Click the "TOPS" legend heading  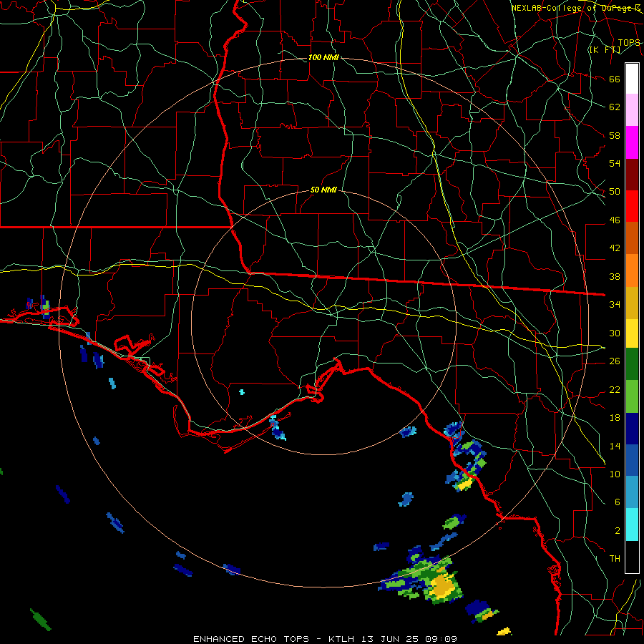[629, 43]
